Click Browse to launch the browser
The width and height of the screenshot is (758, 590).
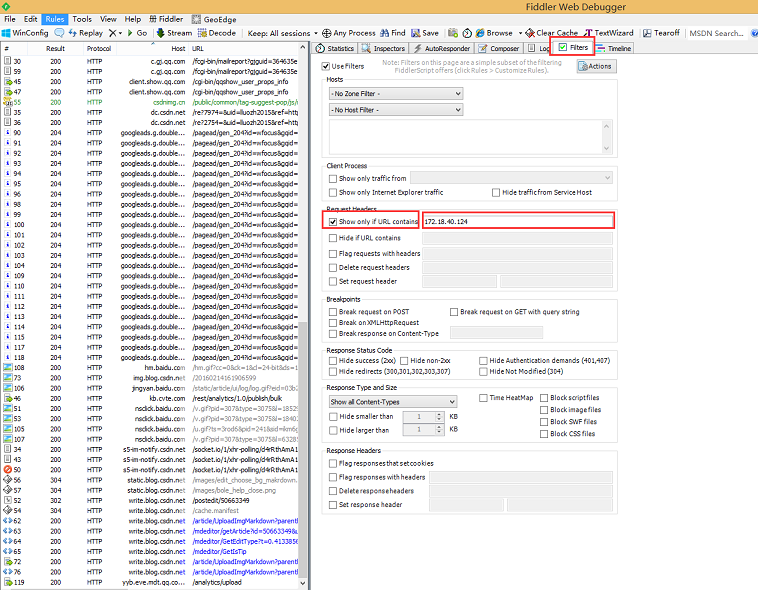(494, 33)
